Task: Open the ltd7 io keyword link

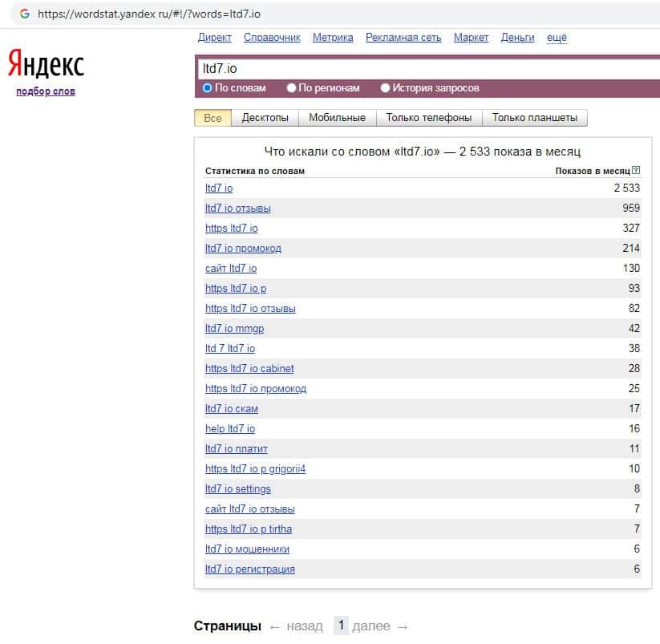Action: point(219,188)
